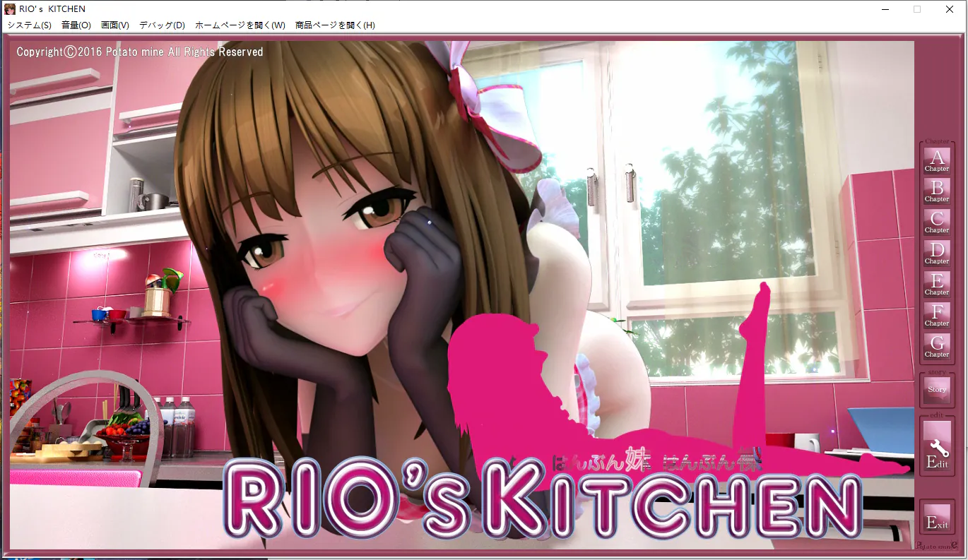Click the app icon in title bar

click(10, 9)
